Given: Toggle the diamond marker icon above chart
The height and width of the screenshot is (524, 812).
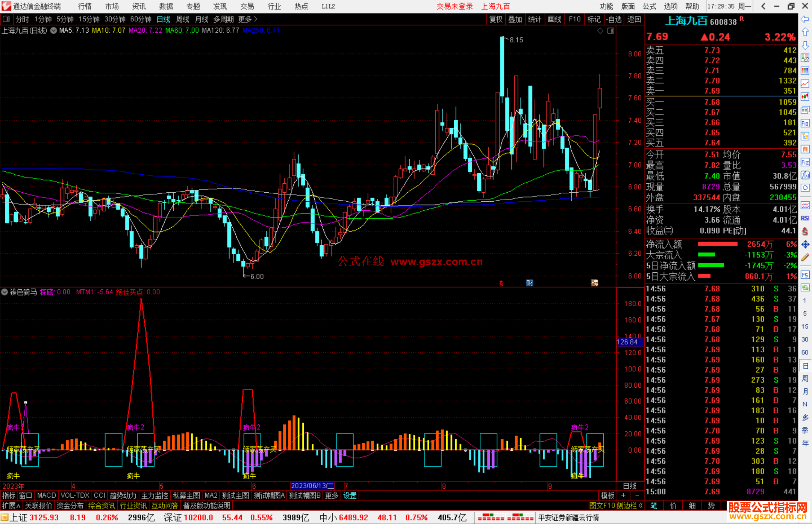Looking at the screenshot, I should [x=600, y=31].
